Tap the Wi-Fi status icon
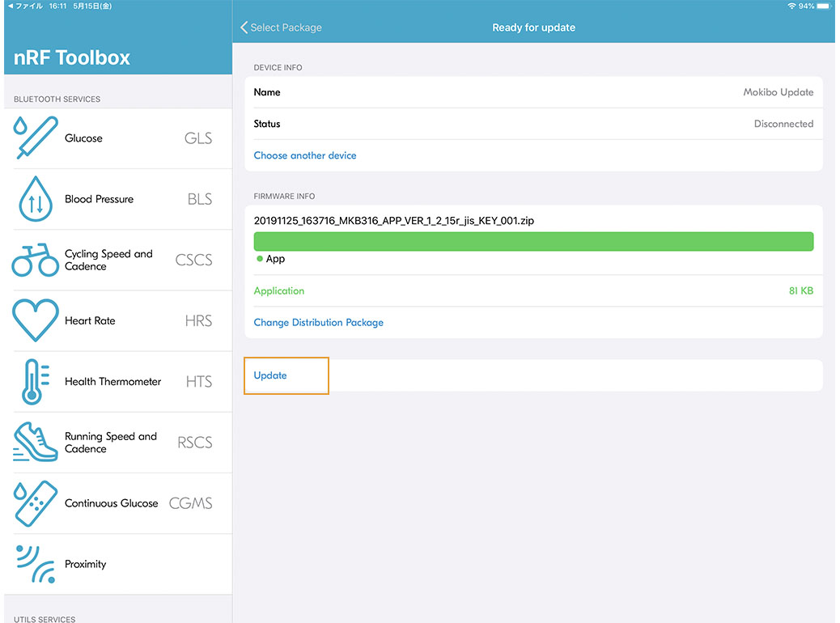Viewport: 840px width, 623px height. point(791,6)
